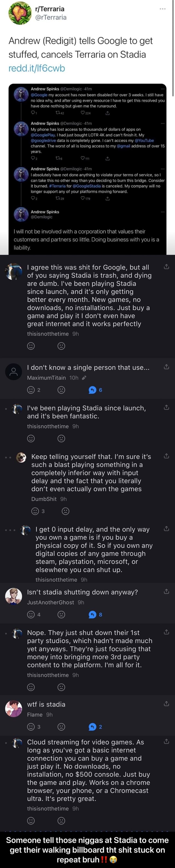The height and width of the screenshot is (868, 175).
Task: Click the edit pencil beside MaximumTitain
Action: [84, 378]
